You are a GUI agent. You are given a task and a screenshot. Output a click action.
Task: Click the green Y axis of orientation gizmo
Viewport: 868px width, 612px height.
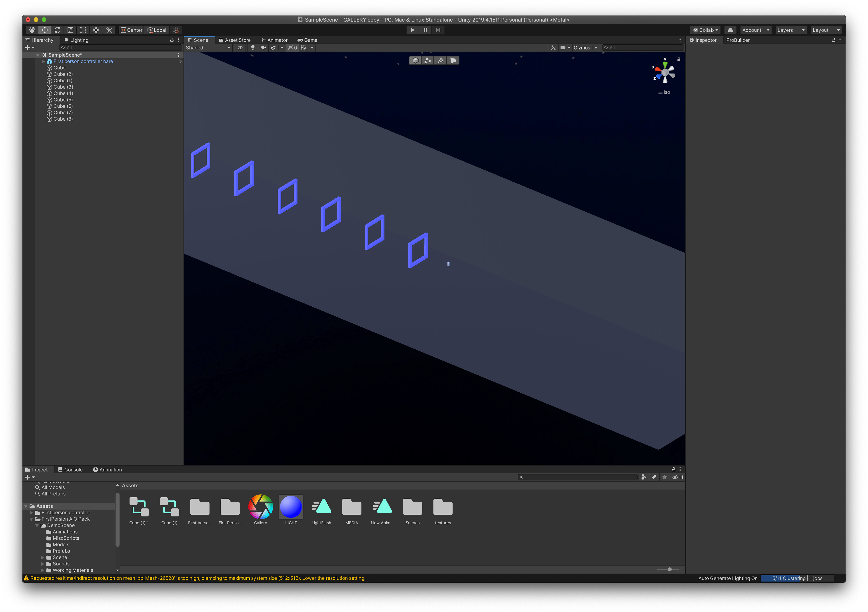(x=665, y=65)
